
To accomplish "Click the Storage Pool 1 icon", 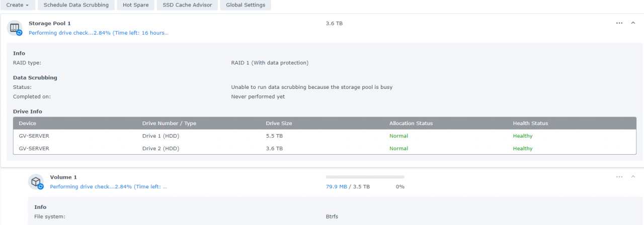I will click(x=14, y=28).
